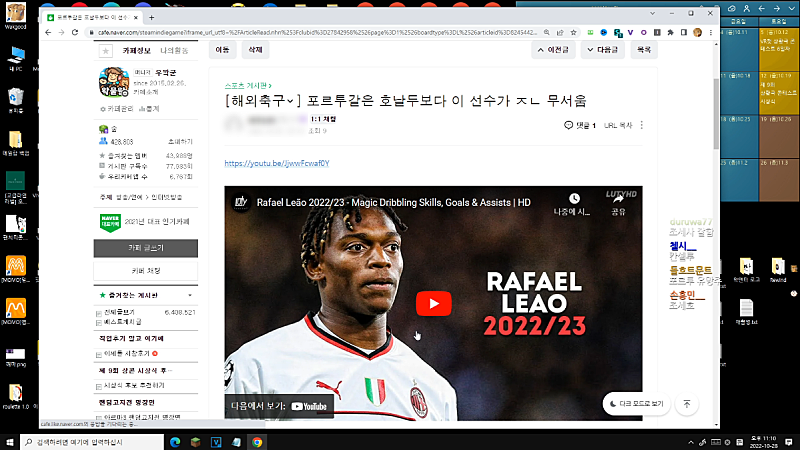Click Watch on YouTube button
Screen dimensions: 800x450
279,407
